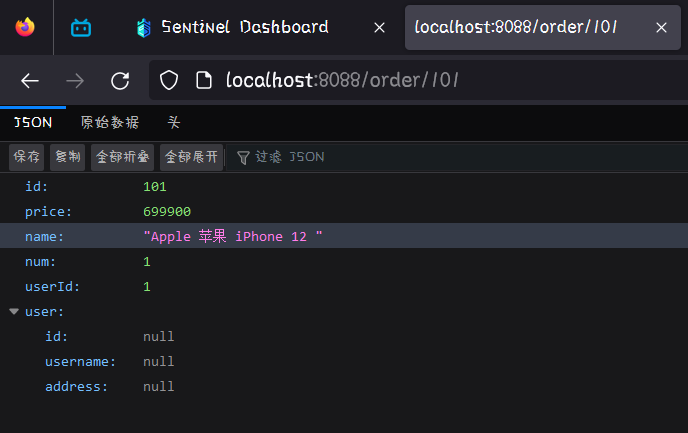
Task: Select the num key
Action: click(x=40, y=262)
